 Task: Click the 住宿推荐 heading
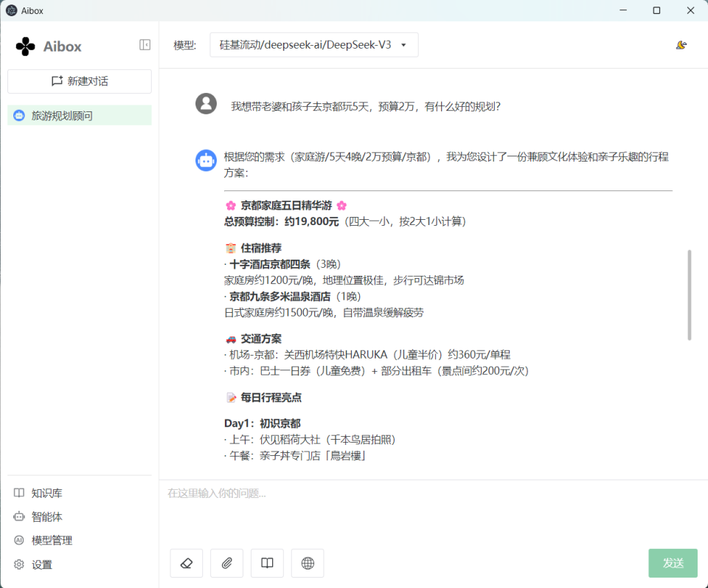253,248
